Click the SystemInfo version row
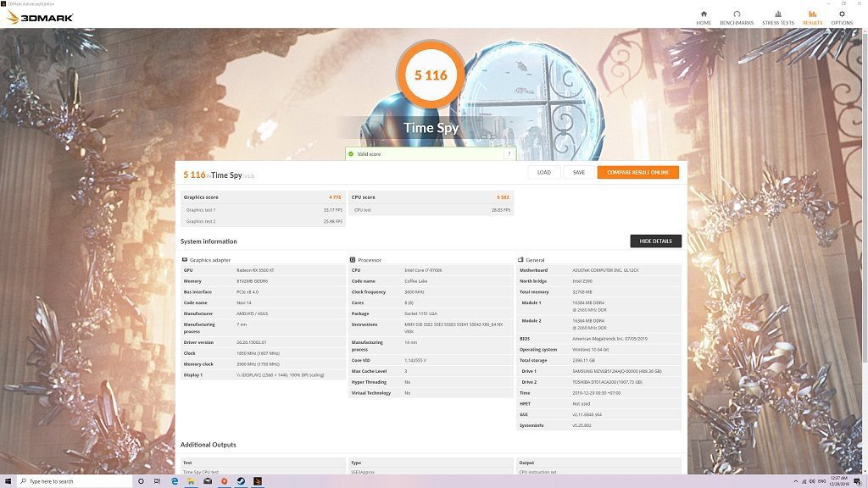The image size is (868, 488). pyautogui.click(x=598, y=425)
